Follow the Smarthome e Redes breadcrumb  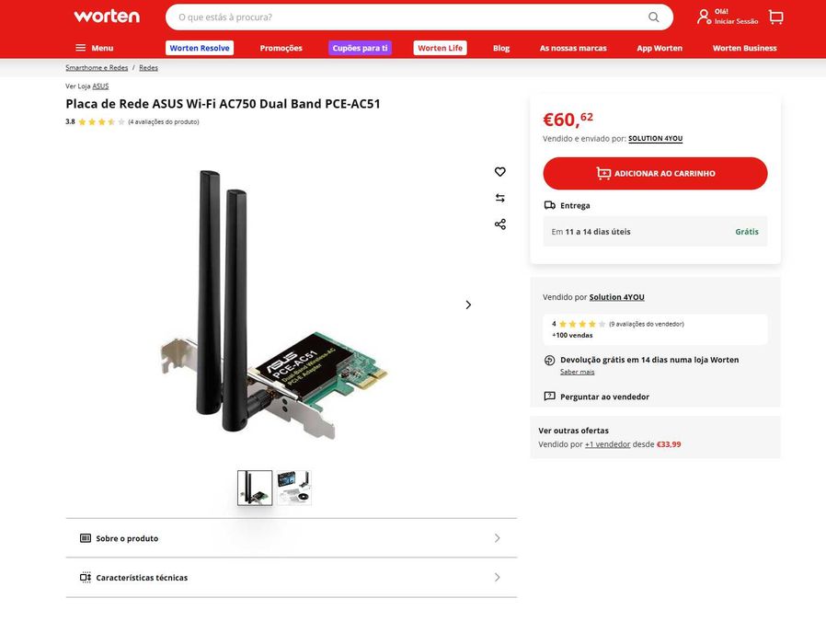point(97,67)
